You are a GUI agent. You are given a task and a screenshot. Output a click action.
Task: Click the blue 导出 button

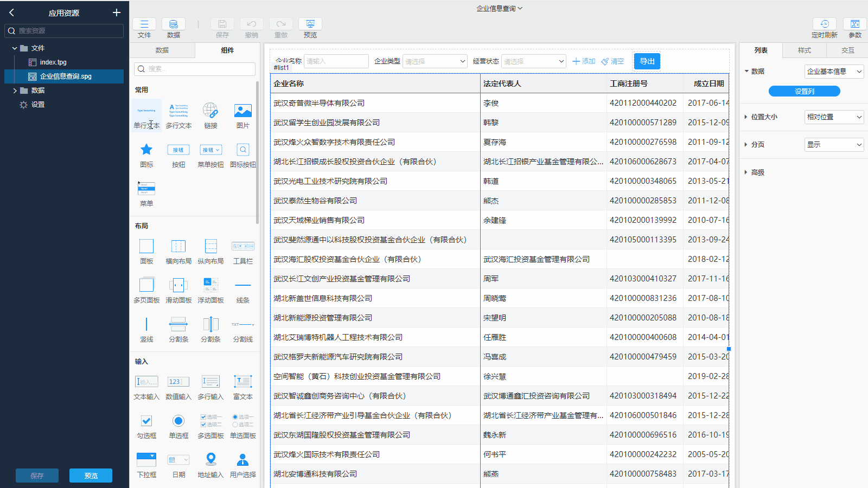tap(647, 61)
